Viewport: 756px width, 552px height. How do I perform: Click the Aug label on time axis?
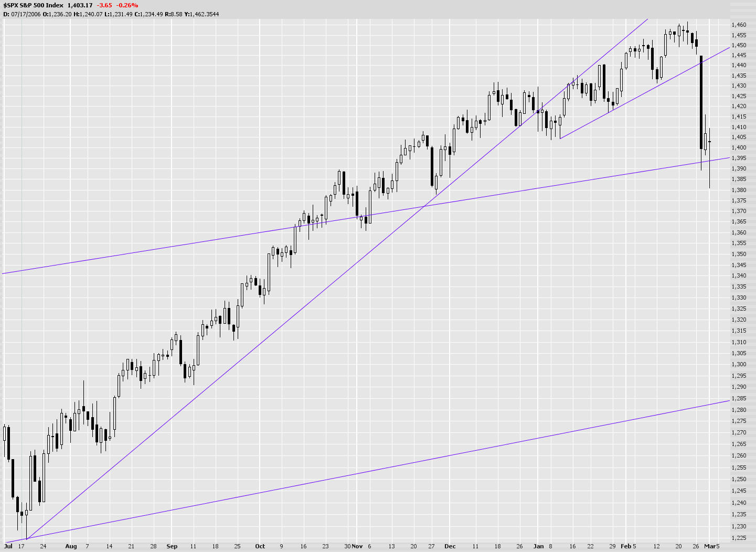point(71,546)
